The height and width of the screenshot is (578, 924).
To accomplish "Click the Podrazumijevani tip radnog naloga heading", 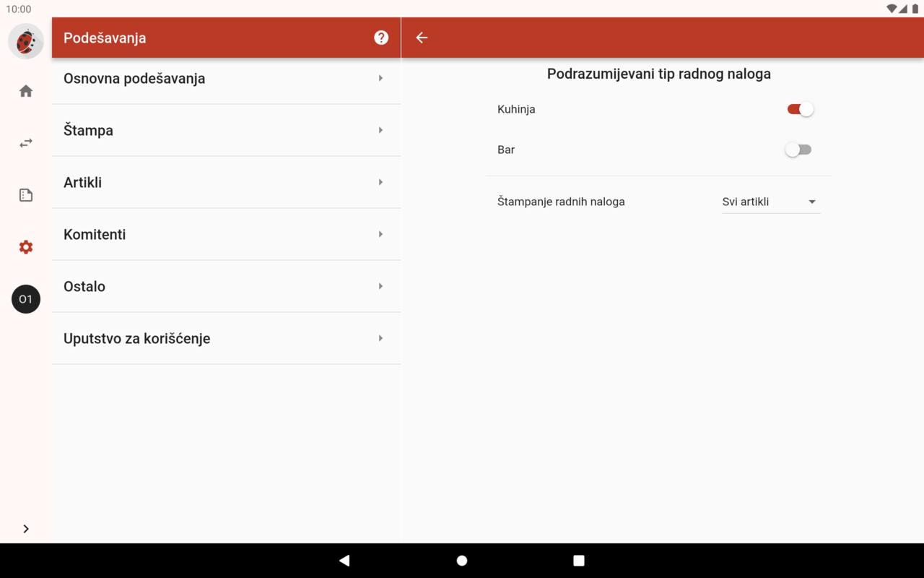I will [x=659, y=74].
